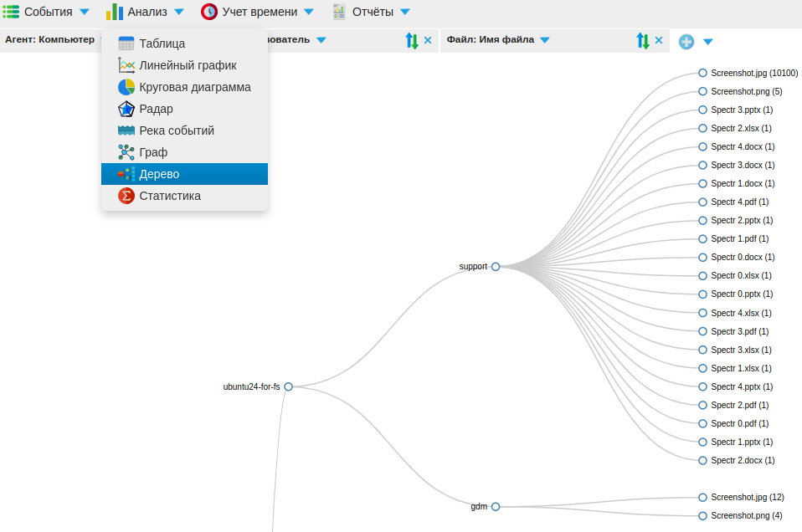Open the Файл: Имя файла dropdown arrow
This screenshot has width=802, height=532.
pos(545,40)
